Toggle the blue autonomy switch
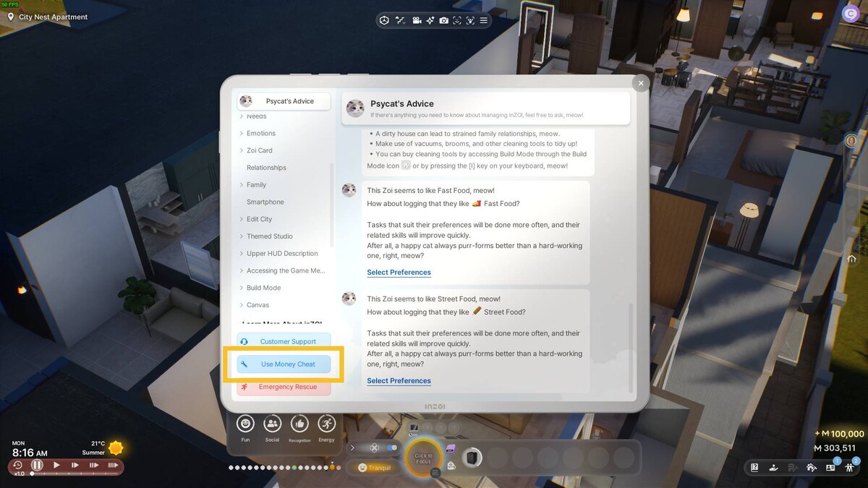868x488 pixels. 392,448
